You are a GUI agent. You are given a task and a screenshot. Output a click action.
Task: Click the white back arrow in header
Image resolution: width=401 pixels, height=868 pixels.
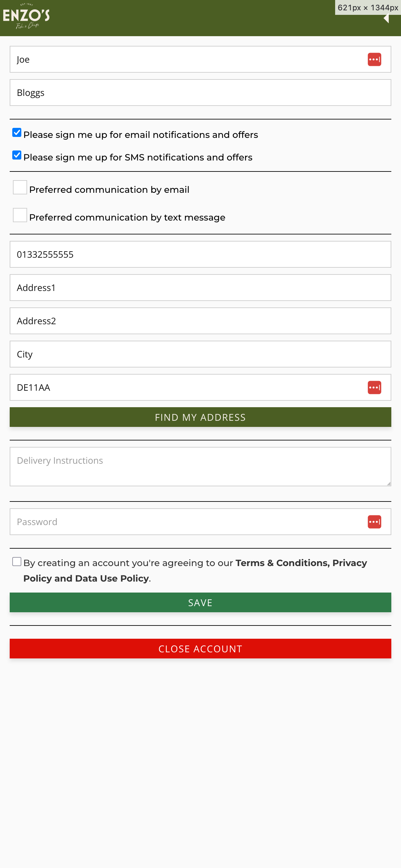click(386, 18)
